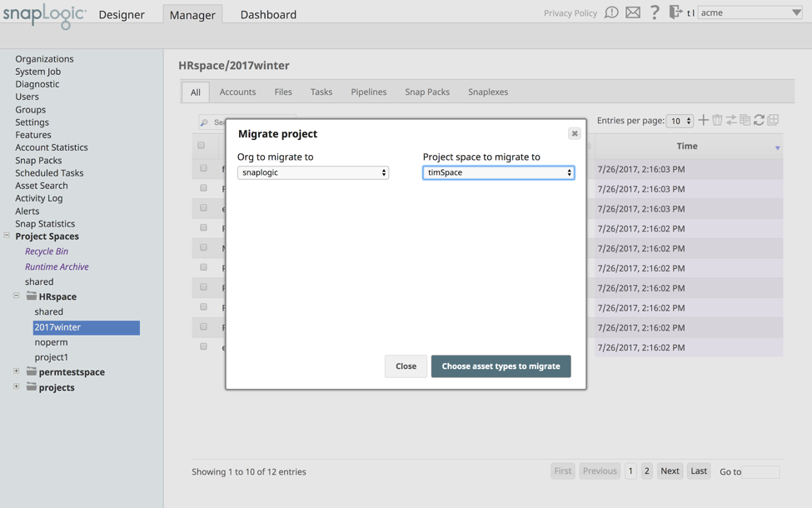The image size is (812, 508).
Task: Click the search magnifier icon
Action: 205,122
